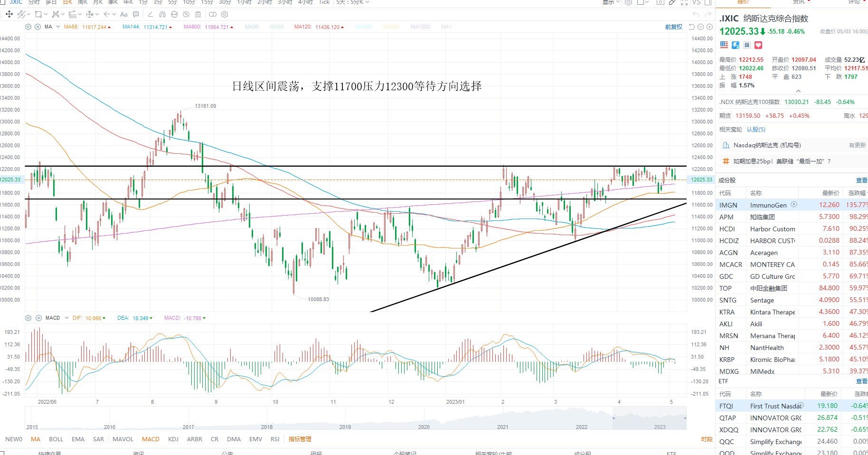This screenshot has width=868, height=455.
Task: Open the MA indicator dropdown
Action: [58, 27]
